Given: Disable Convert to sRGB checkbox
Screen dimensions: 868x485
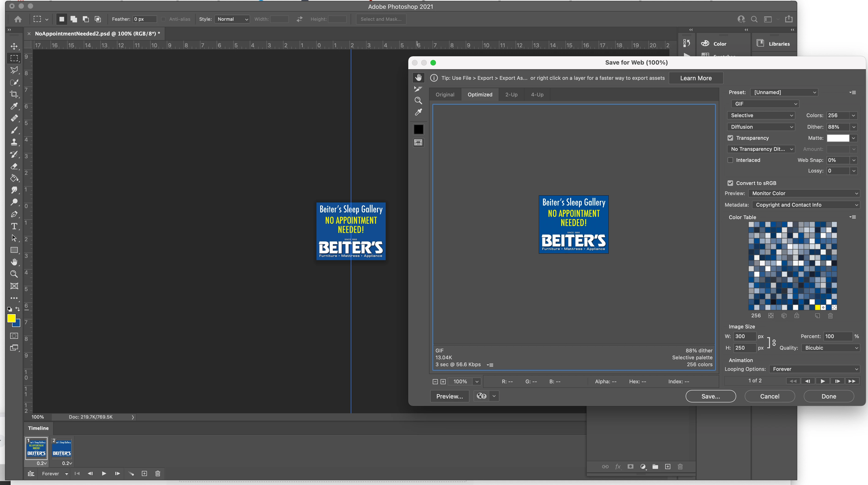Looking at the screenshot, I should (x=730, y=183).
